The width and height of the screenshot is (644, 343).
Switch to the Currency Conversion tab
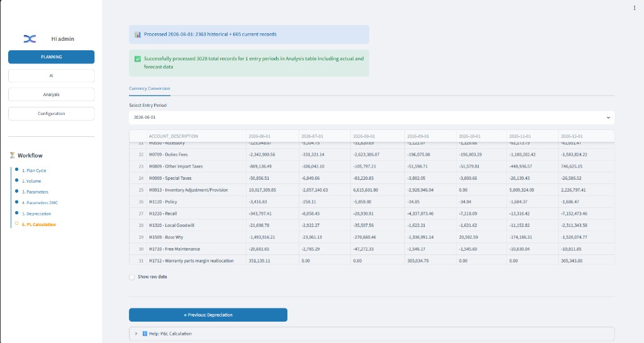(150, 88)
